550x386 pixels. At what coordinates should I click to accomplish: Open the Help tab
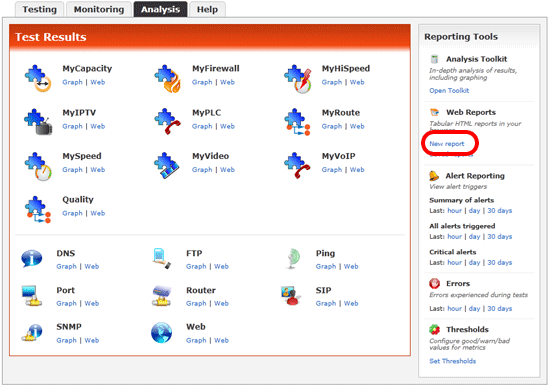(x=207, y=9)
